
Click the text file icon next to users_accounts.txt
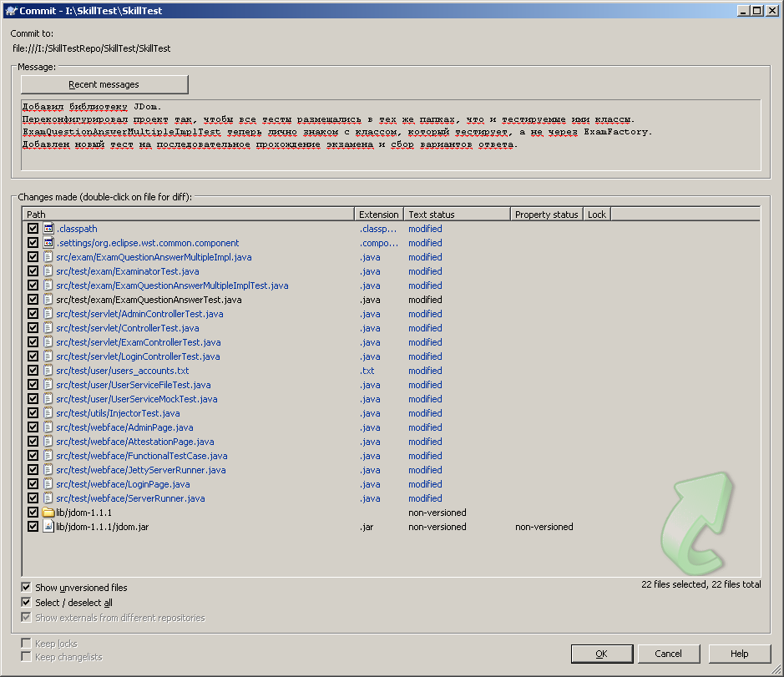point(46,370)
